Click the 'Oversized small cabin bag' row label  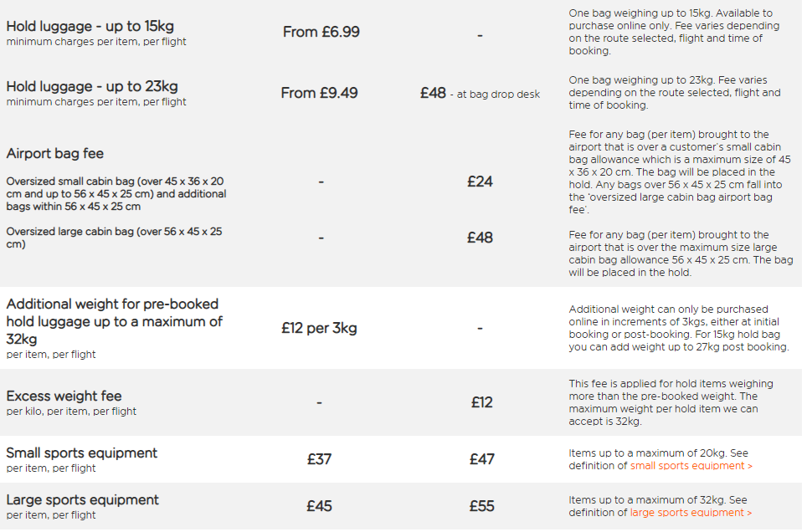point(116,193)
